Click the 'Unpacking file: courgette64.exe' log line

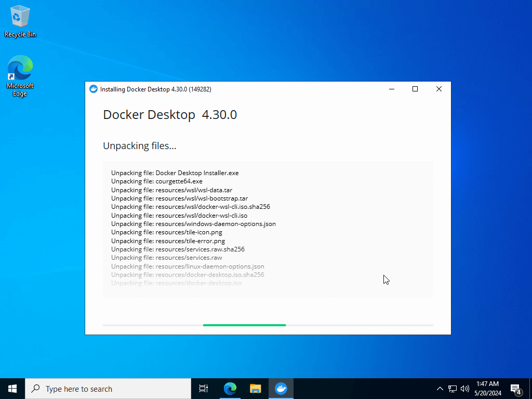pos(157,181)
